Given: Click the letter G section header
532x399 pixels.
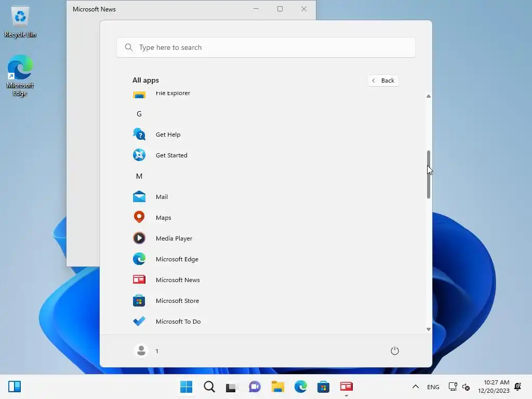Looking at the screenshot, I should click(139, 114).
